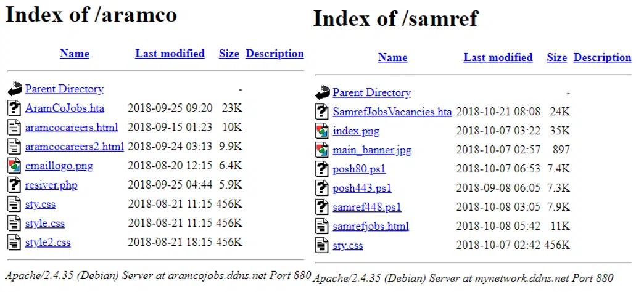
Task: Click the 11K size value
Action: coord(560,226)
